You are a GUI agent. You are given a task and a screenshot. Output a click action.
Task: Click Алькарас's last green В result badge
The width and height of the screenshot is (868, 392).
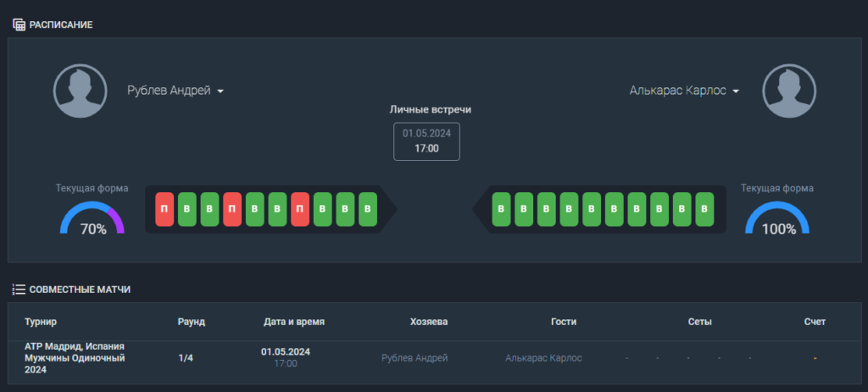[704, 209]
